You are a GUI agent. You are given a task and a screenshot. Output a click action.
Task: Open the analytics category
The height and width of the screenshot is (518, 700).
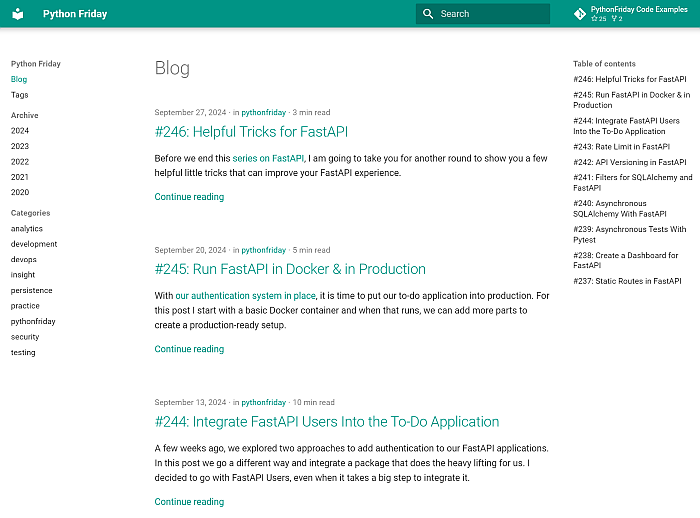27,229
